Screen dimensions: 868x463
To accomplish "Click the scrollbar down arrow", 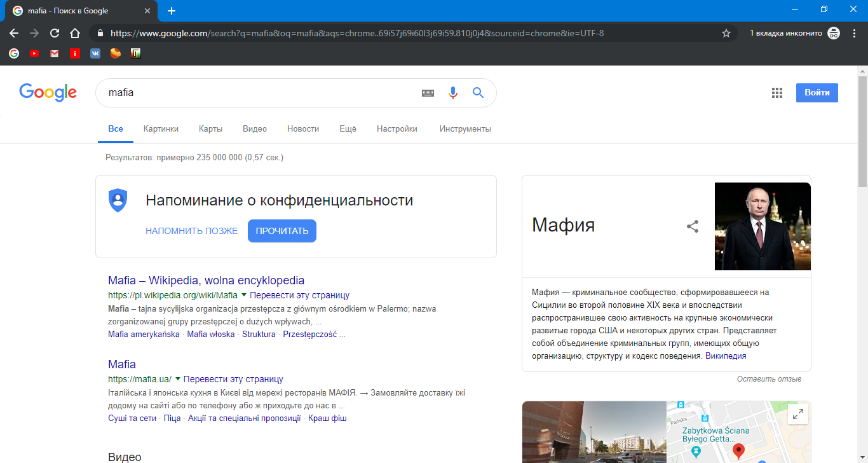I will (x=862, y=458).
